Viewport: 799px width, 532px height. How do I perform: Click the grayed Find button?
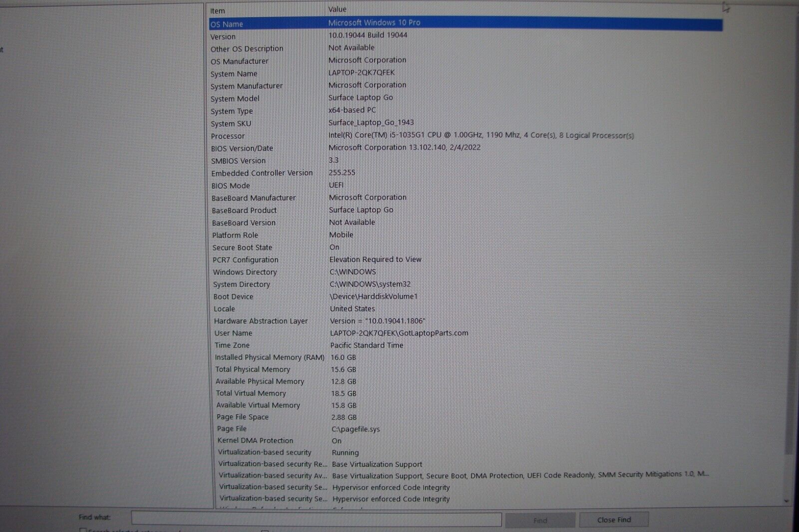tap(540, 521)
